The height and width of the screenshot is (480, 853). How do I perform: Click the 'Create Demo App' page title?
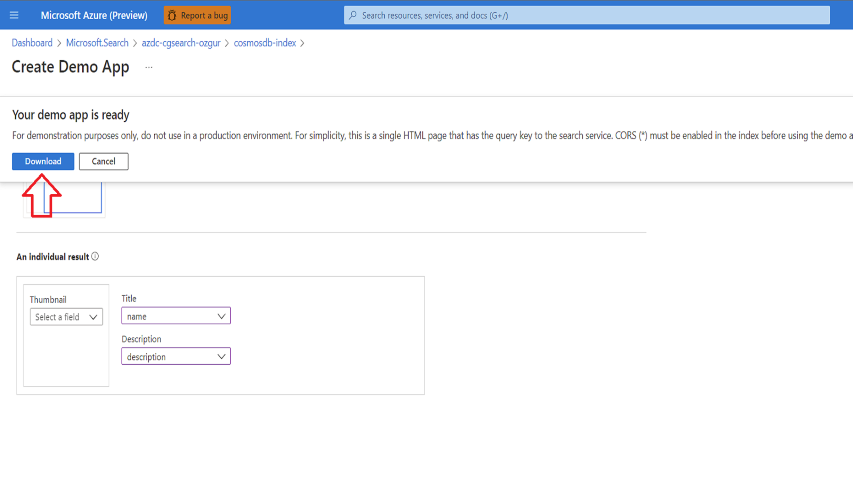pos(71,67)
